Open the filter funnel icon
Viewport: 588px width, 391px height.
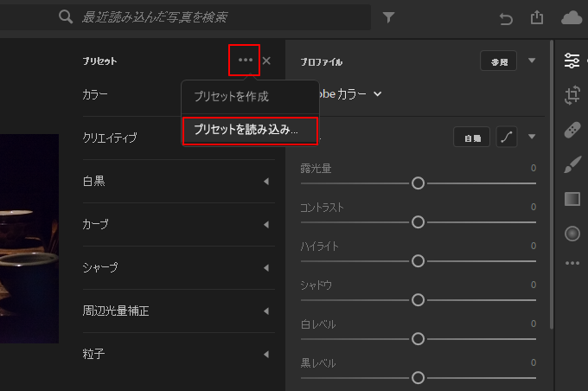[388, 17]
